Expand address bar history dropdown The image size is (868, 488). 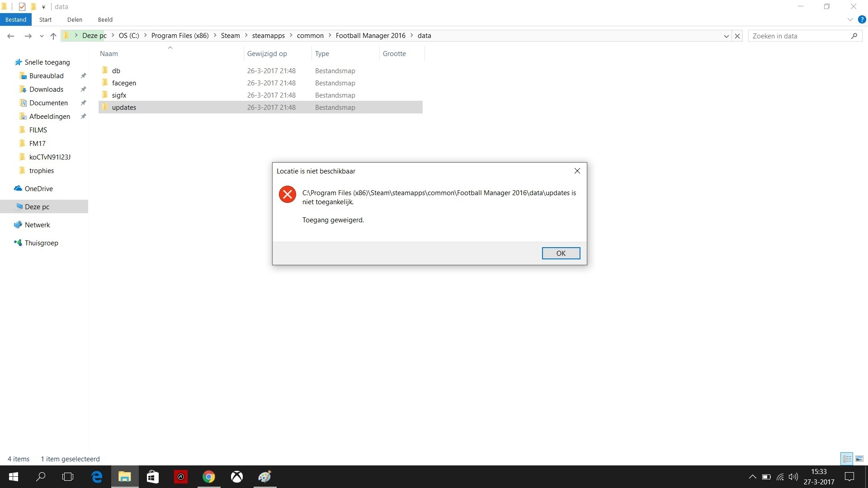[726, 36]
